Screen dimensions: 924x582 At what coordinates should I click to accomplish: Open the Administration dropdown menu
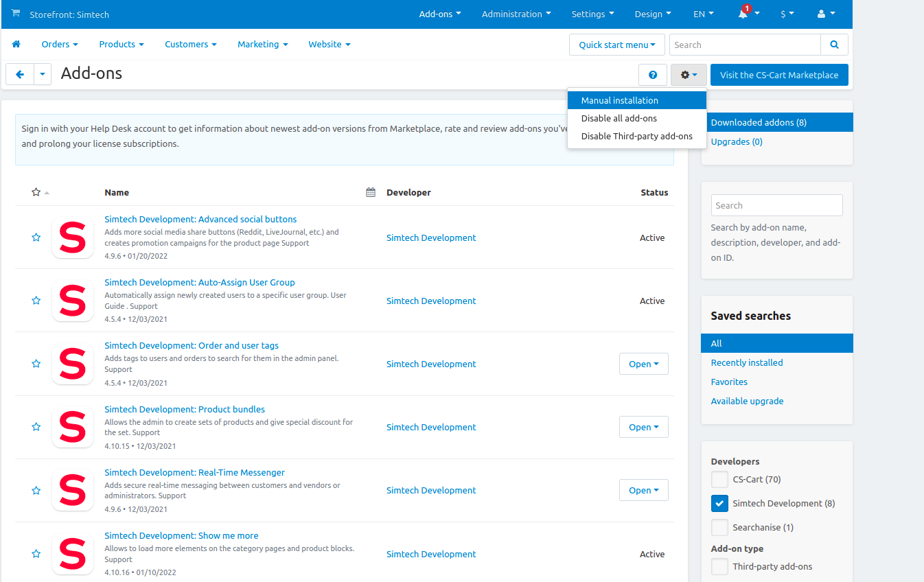click(516, 14)
